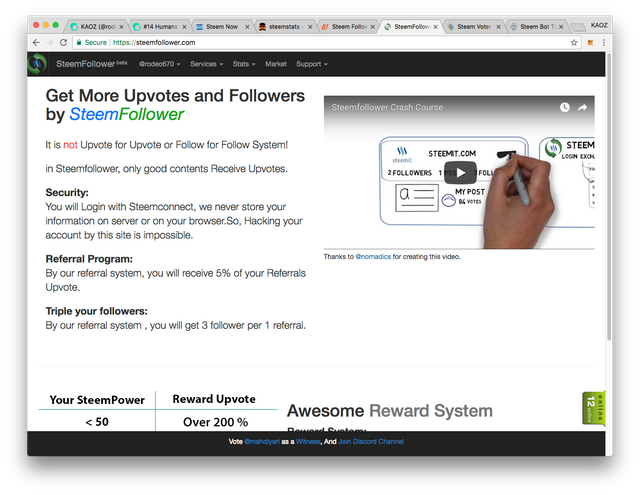Viewport: 640px width, 495px height.
Task: Close the steemstats tab
Action: pyautogui.click(x=310, y=27)
